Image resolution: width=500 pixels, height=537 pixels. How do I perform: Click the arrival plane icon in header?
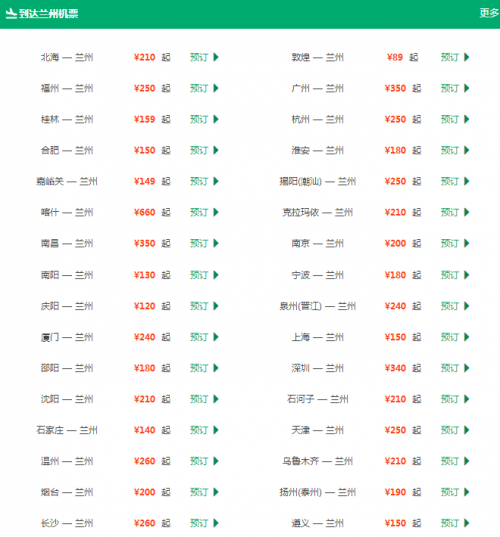(11, 14)
